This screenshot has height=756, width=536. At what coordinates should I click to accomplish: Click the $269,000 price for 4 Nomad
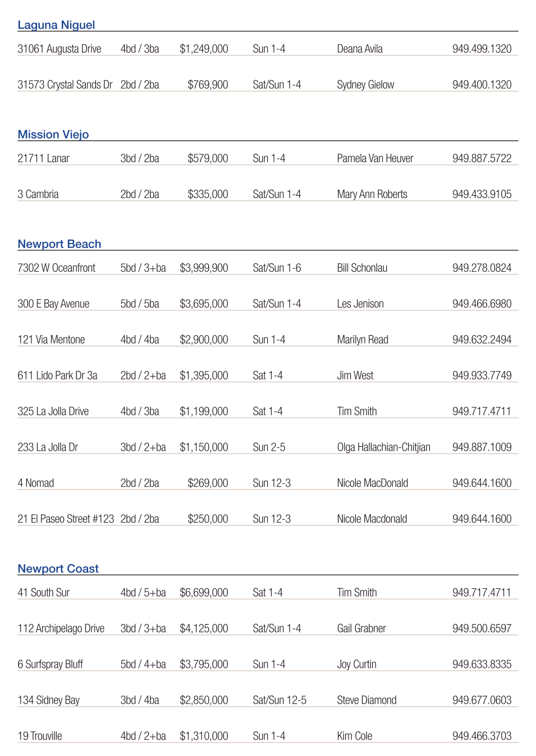click(208, 483)
